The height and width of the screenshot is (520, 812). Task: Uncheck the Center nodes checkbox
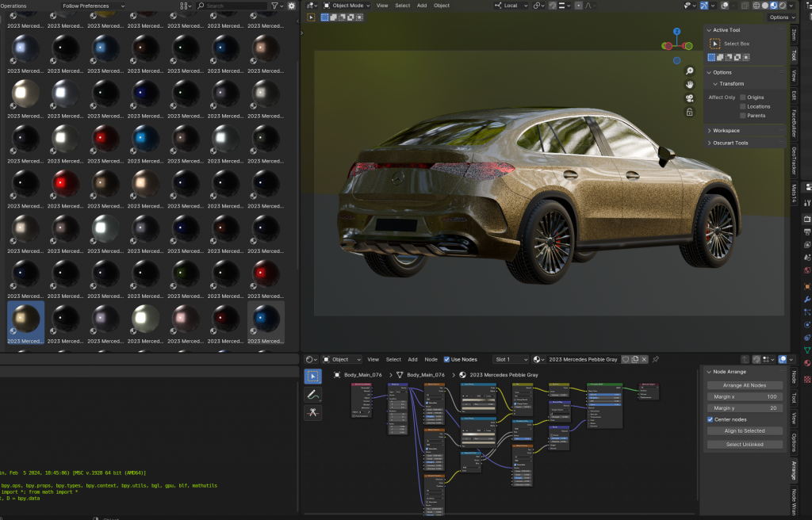click(x=710, y=419)
